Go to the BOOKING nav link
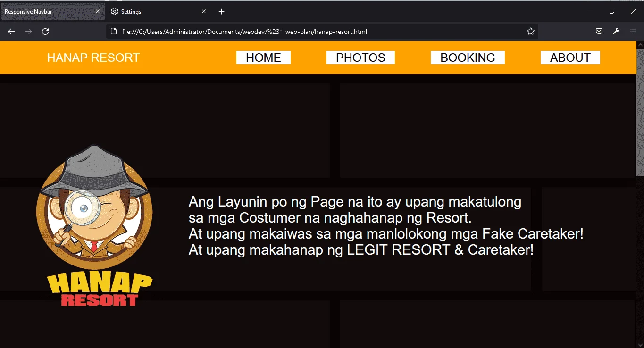 coord(468,58)
